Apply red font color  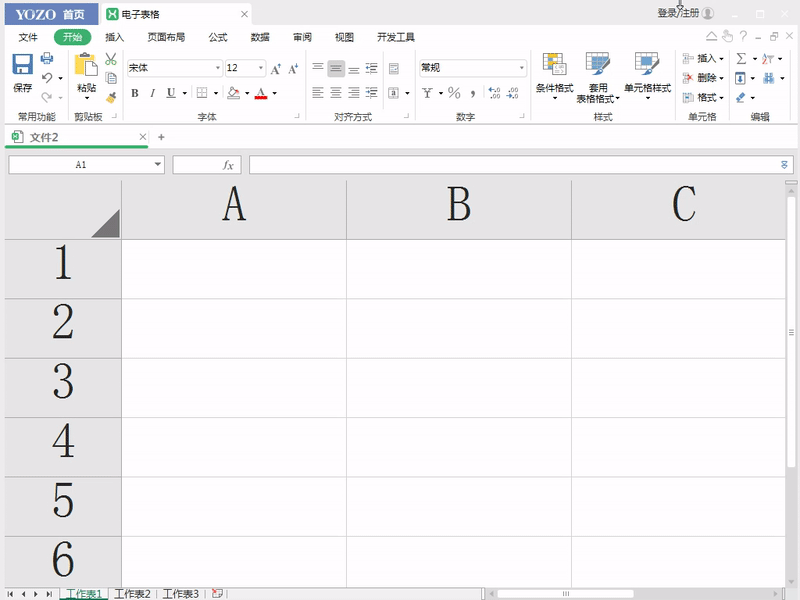261,93
